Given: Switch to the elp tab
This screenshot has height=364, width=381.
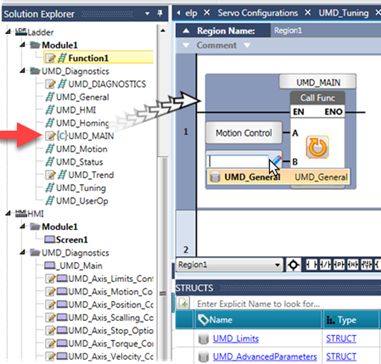Looking at the screenshot, I should point(191,13).
